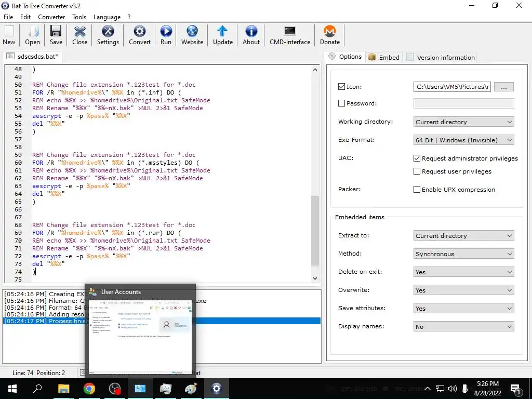This screenshot has width=532, height=399.
Task: Open Google Chrome from the taskbar
Action: coord(89,389)
